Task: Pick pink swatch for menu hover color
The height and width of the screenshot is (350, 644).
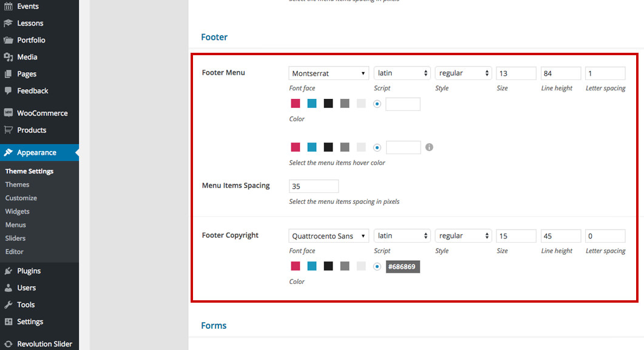Action: pyautogui.click(x=296, y=147)
